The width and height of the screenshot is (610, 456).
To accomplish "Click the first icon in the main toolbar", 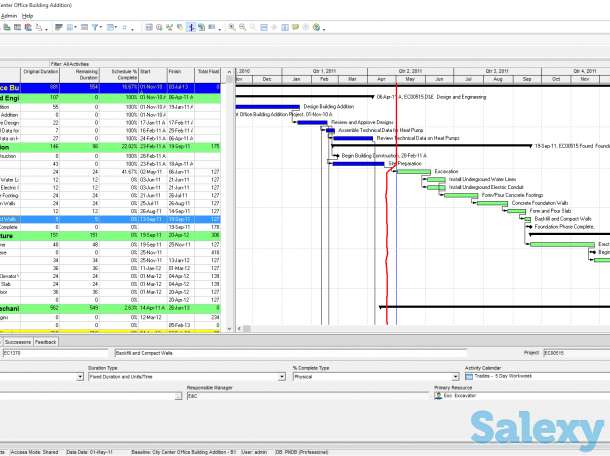I will (5, 27).
